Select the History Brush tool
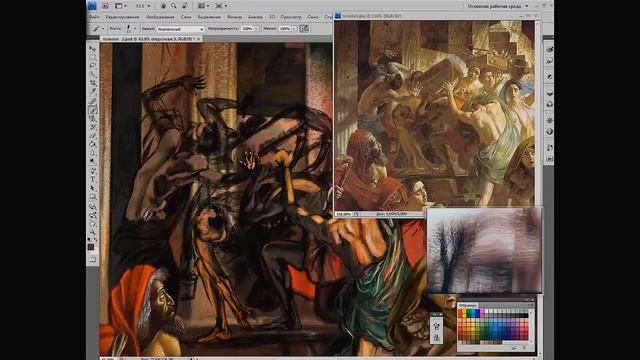Image resolution: width=640 pixels, height=360 pixels. [93, 127]
